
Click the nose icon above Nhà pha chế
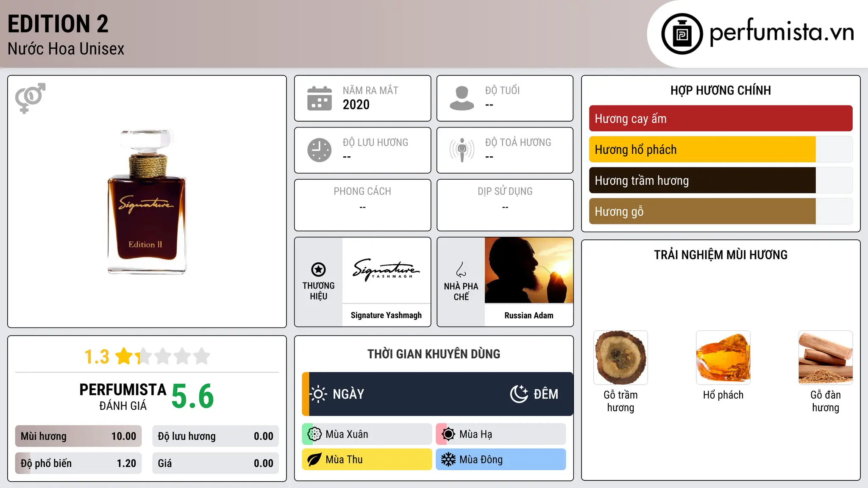pyautogui.click(x=461, y=270)
